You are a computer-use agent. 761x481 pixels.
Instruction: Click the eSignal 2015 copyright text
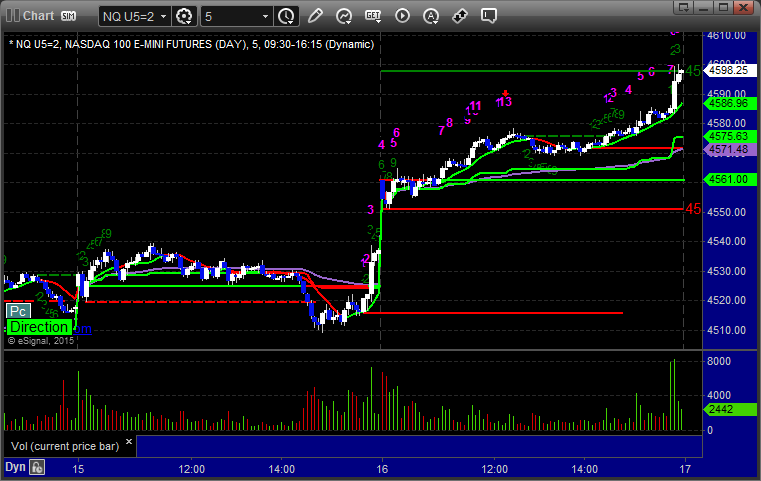41,341
